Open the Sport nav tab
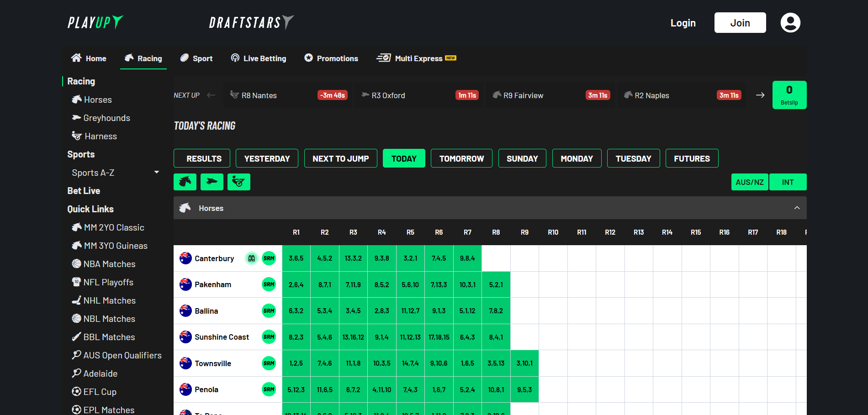 click(196, 58)
